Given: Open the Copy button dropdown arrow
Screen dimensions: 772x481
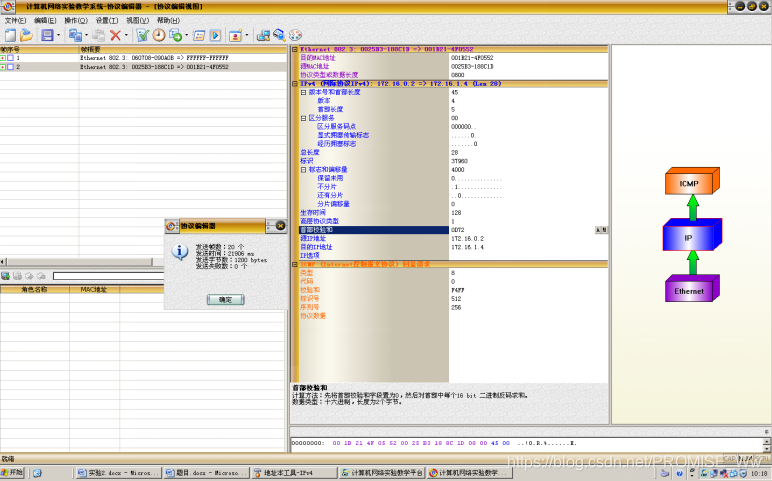Looking at the screenshot, I should click(x=86, y=35).
